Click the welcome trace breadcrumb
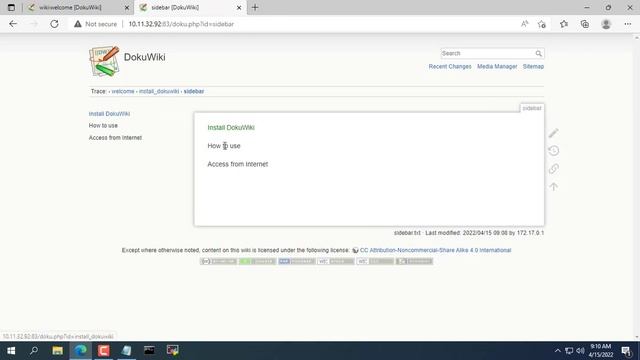This screenshot has width=640, height=360. (x=123, y=91)
